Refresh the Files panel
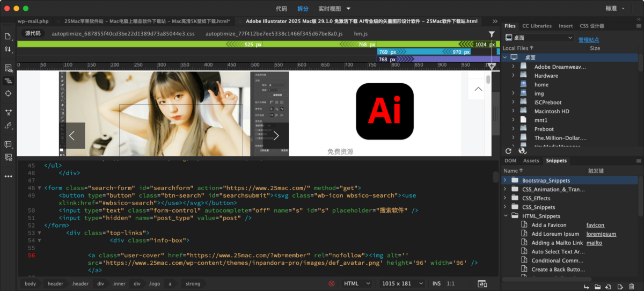 click(509, 151)
